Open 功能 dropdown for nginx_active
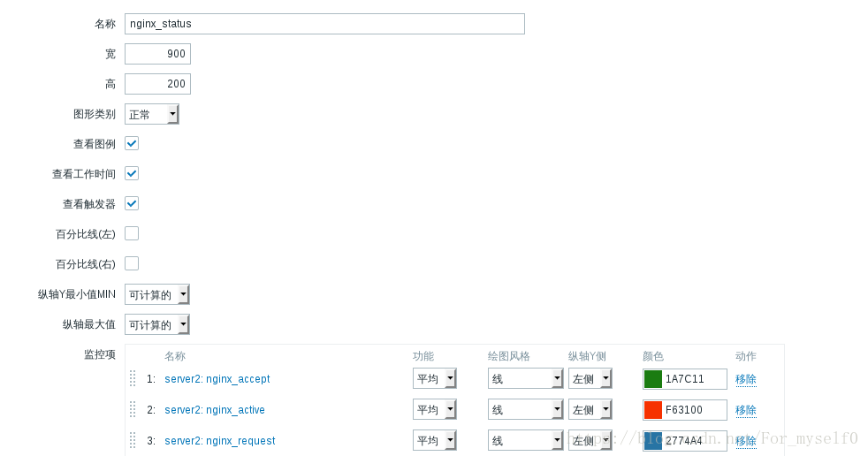 pyautogui.click(x=435, y=409)
